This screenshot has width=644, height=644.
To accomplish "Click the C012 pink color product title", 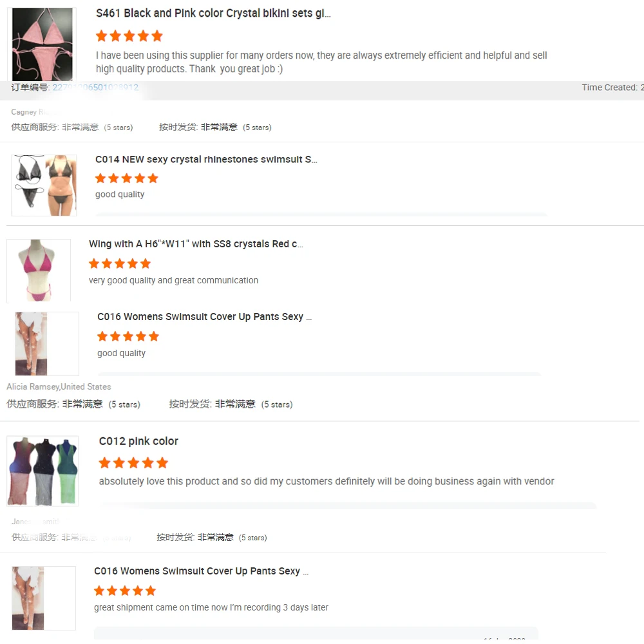I will click(138, 441).
